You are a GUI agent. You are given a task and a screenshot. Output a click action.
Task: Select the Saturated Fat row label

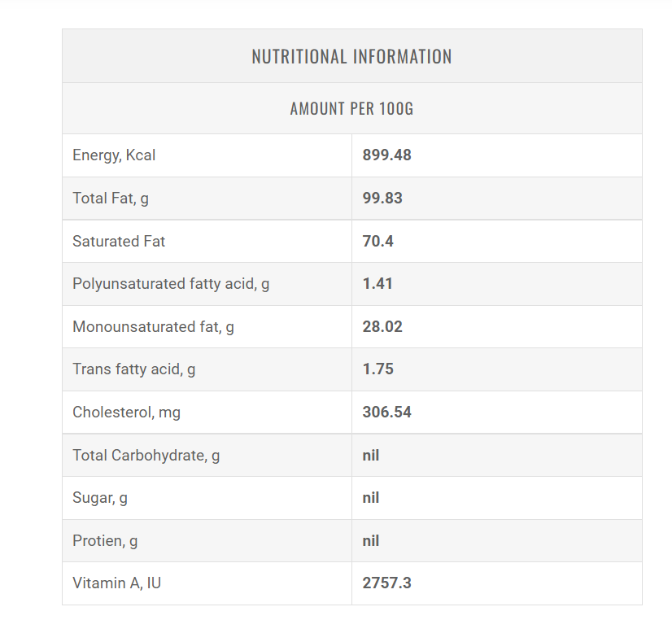119,242
